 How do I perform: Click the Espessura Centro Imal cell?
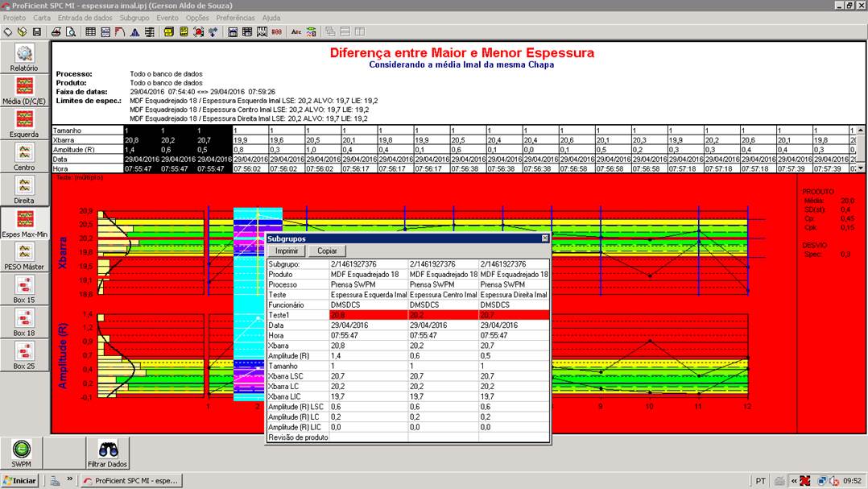[x=444, y=295]
